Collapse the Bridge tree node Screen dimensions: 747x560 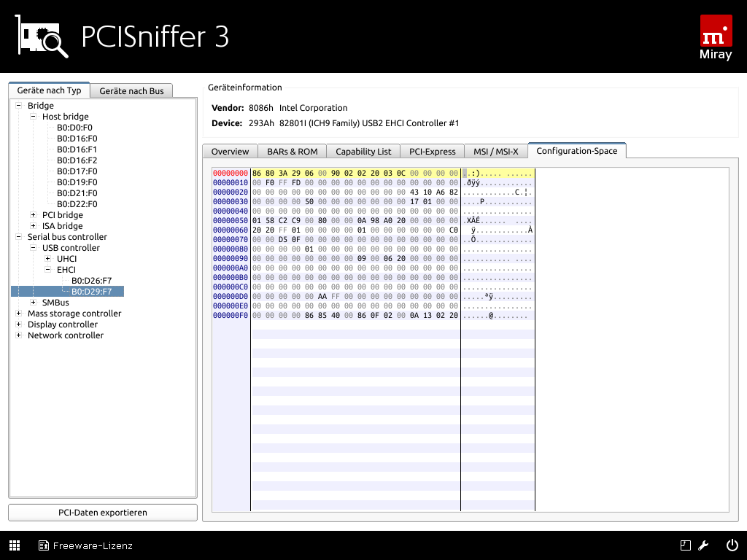(18, 105)
